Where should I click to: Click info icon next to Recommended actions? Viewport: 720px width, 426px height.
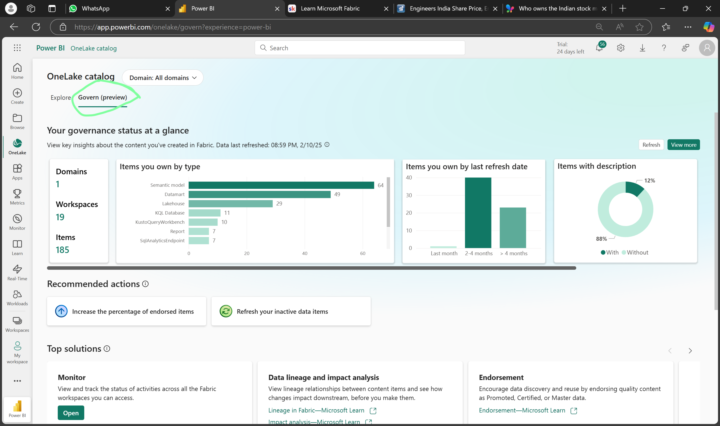pyautogui.click(x=146, y=284)
